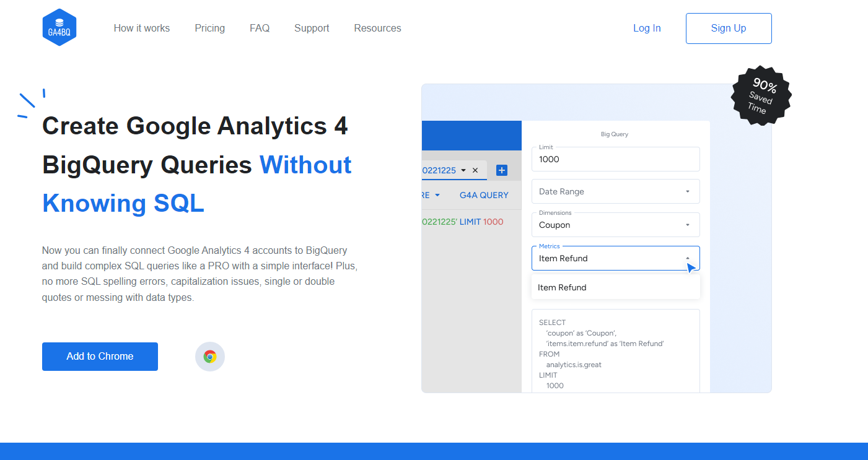Click Add to Chrome button
Viewport: 868px width, 460px height.
click(x=100, y=357)
